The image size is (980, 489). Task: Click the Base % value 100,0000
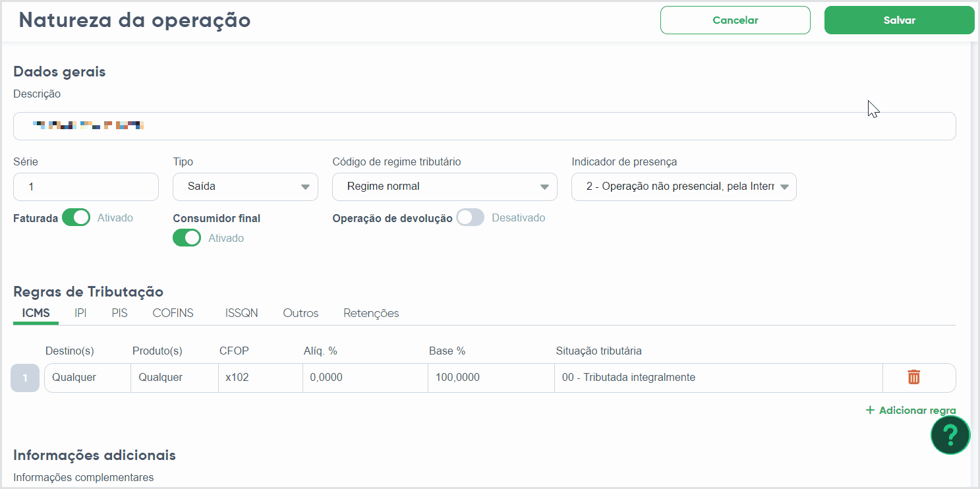[492, 378]
